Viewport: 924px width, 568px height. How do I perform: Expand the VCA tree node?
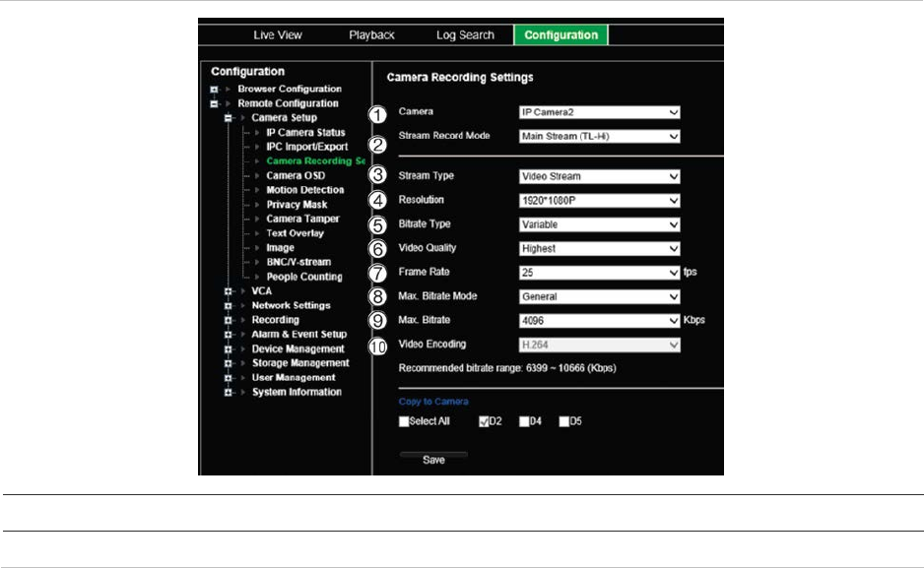[229, 291]
